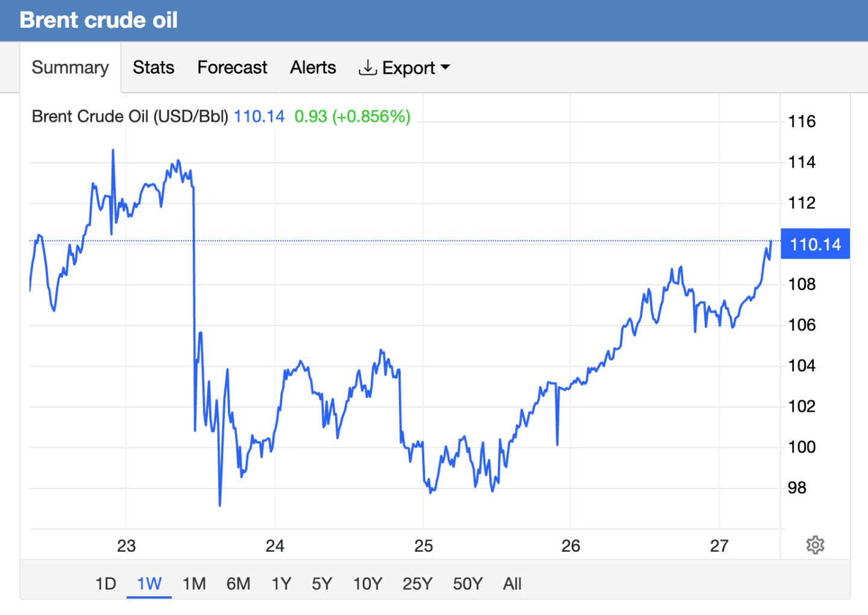Switch to the Summary tab

click(x=70, y=68)
